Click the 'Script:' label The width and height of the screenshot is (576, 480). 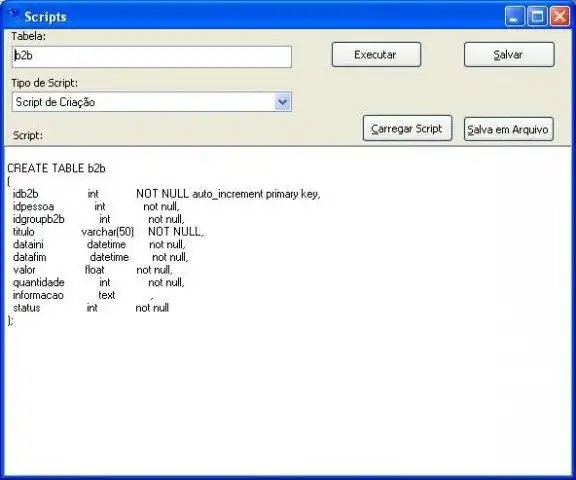pos(28,135)
